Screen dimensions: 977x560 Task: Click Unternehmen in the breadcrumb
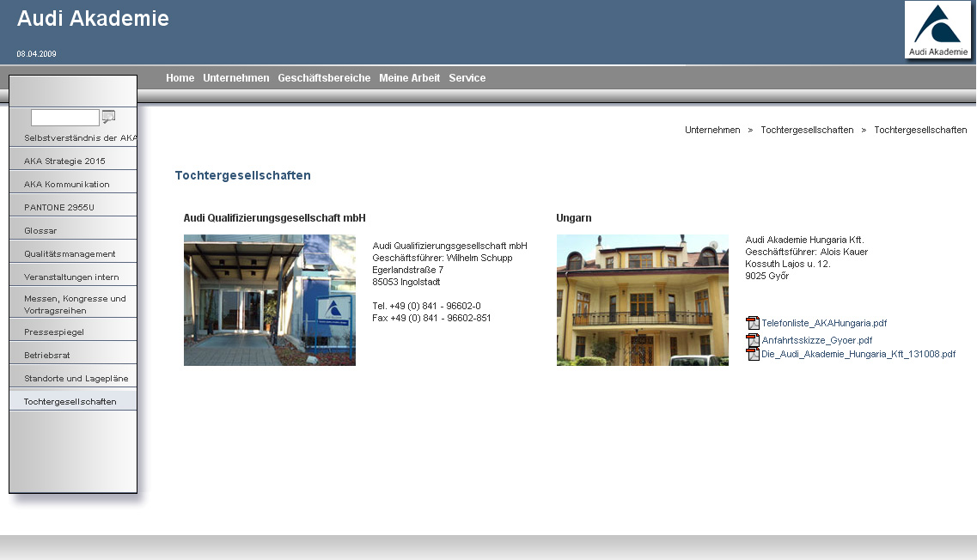(x=712, y=130)
